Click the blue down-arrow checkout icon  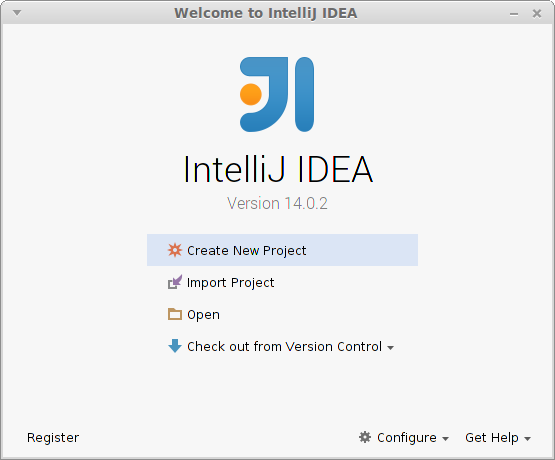174,346
